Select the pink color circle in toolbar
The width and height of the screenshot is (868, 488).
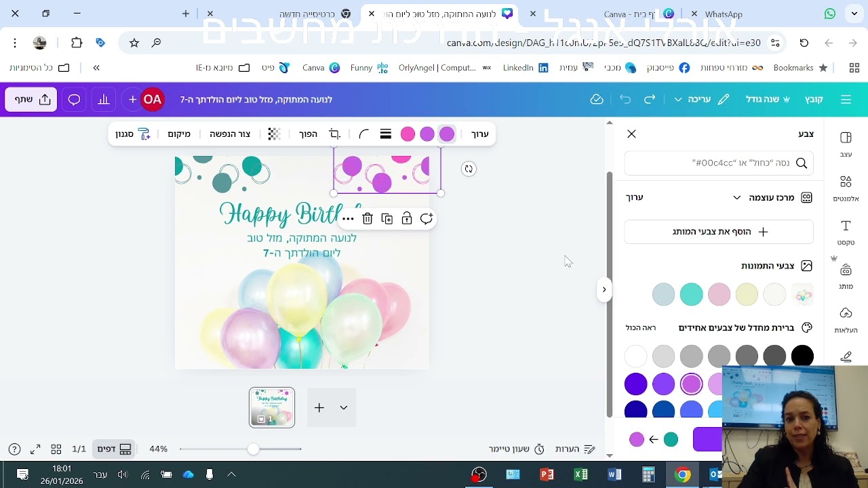pyautogui.click(x=408, y=134)
